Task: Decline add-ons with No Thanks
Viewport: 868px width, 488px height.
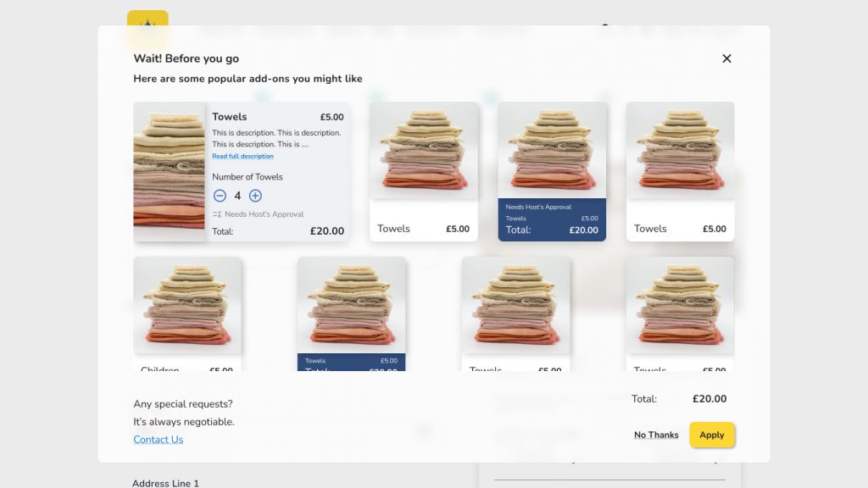Action: (x=656, y=435)
